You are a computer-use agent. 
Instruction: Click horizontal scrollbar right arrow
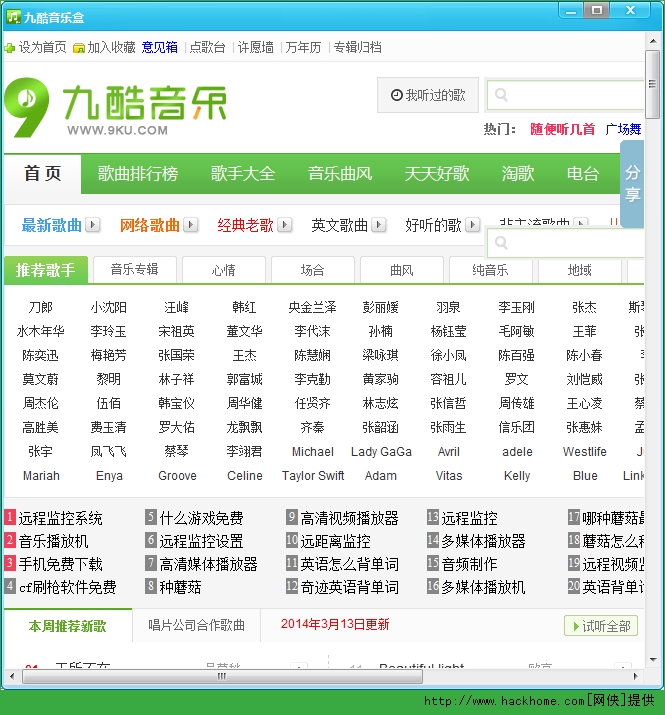(635, 676)
